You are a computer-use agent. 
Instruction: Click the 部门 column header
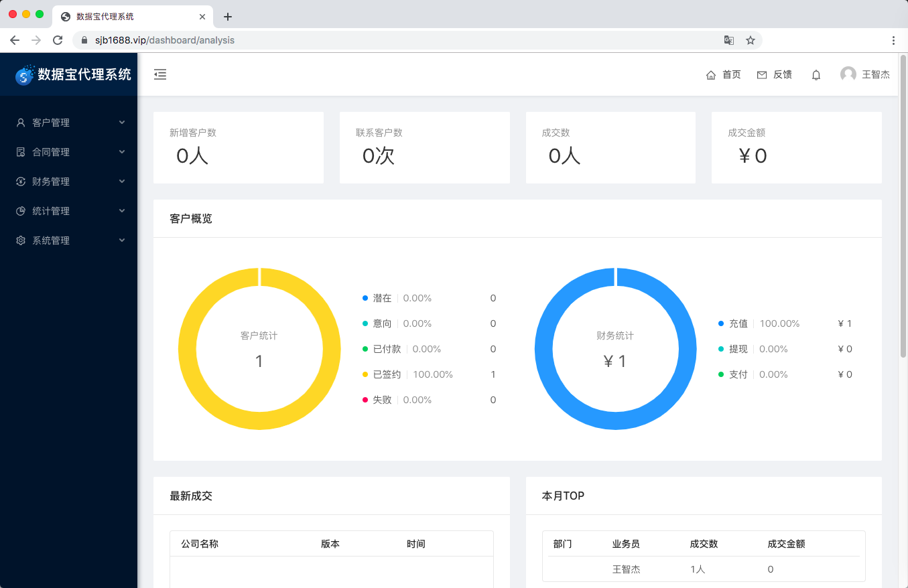(x=563, y=544)
